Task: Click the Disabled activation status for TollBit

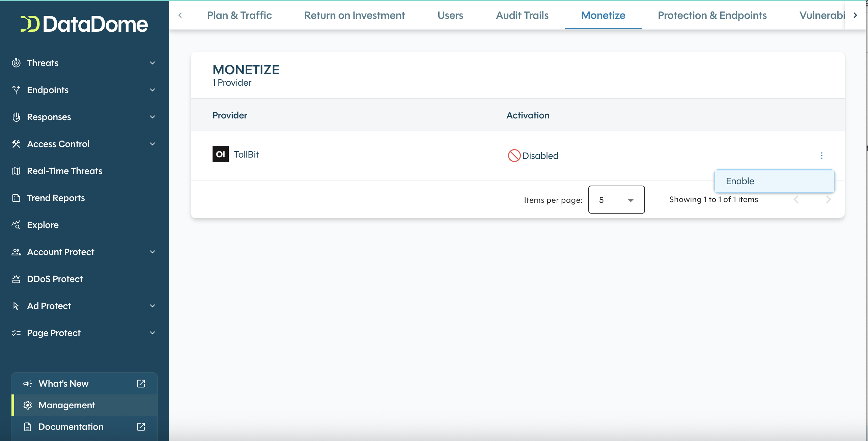Action: 533,156
